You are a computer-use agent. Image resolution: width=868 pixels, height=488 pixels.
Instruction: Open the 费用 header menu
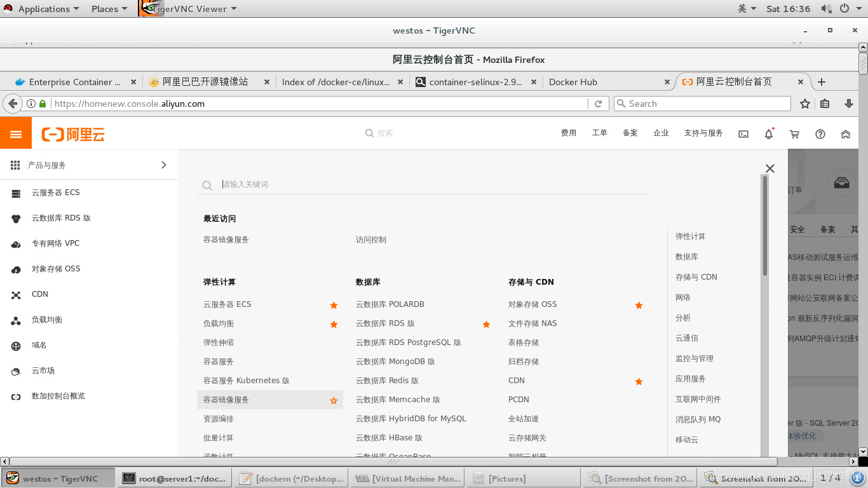pos(569,133)
